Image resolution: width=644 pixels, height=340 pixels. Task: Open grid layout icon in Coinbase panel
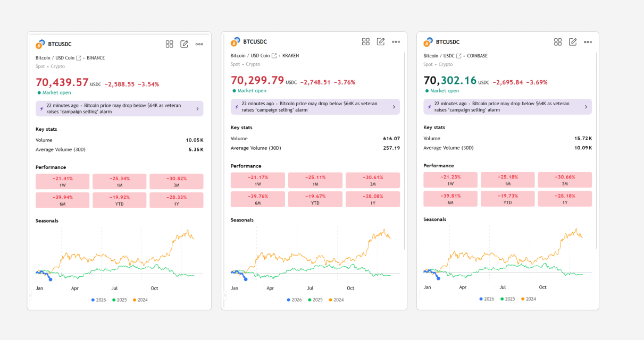point(558,41)
